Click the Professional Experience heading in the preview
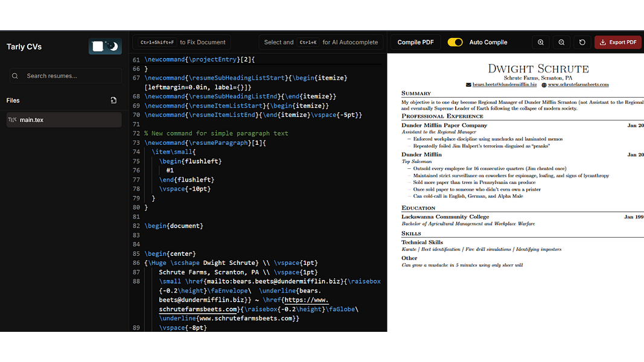644x362 pixels. (x=442, y=116)
